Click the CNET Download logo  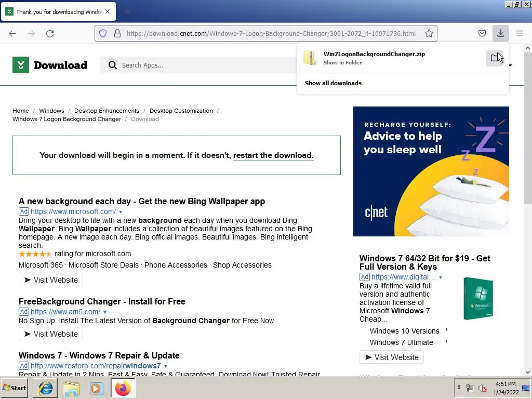point(50,65)
